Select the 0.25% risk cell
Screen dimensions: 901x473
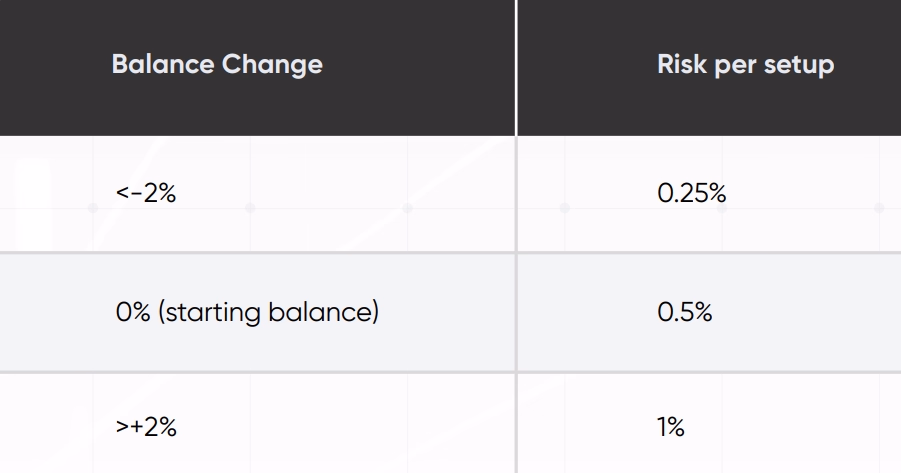click(691, 193)
